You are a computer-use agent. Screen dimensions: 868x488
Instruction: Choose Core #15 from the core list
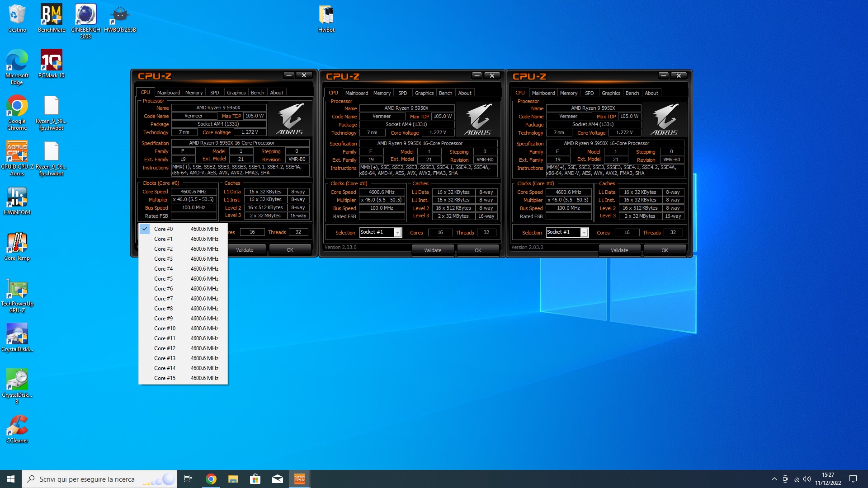pos(183,378)
